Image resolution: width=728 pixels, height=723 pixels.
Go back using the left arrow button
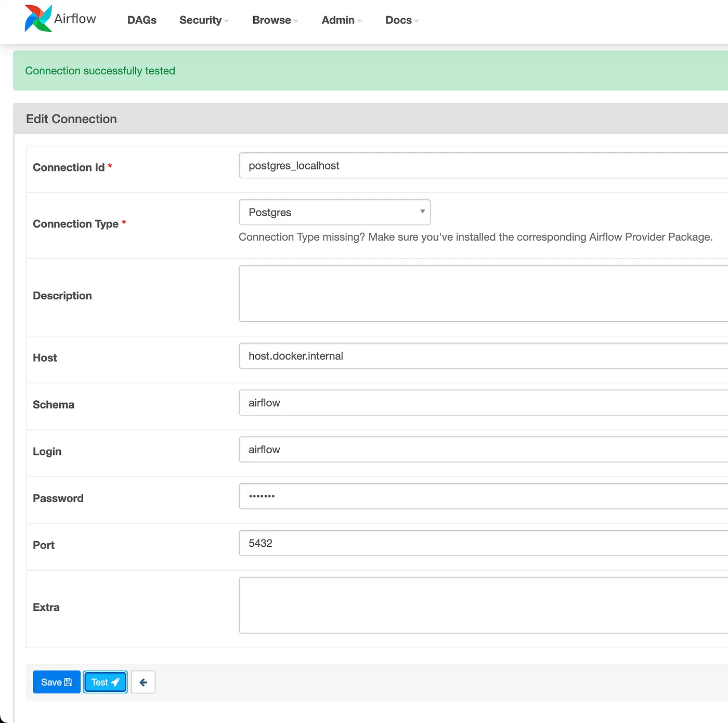click(143, 682)
